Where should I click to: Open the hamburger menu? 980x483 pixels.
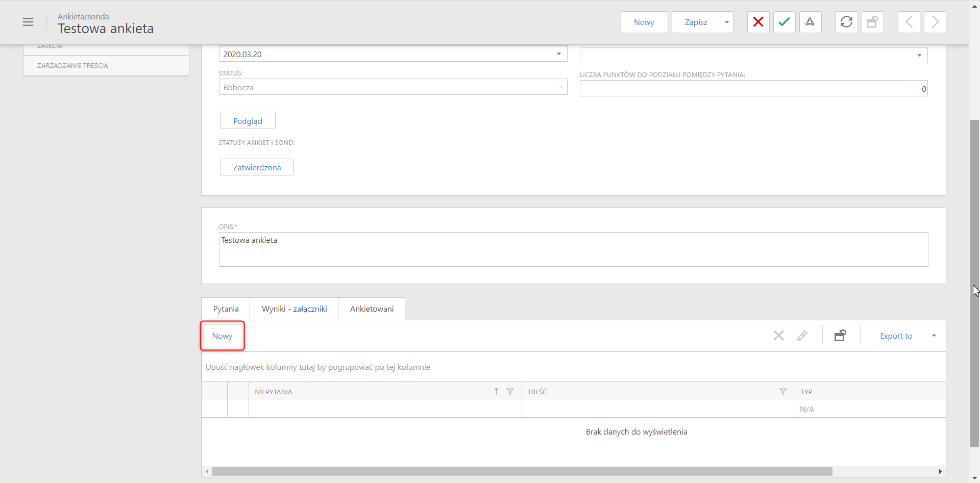(x=28, y=22)
